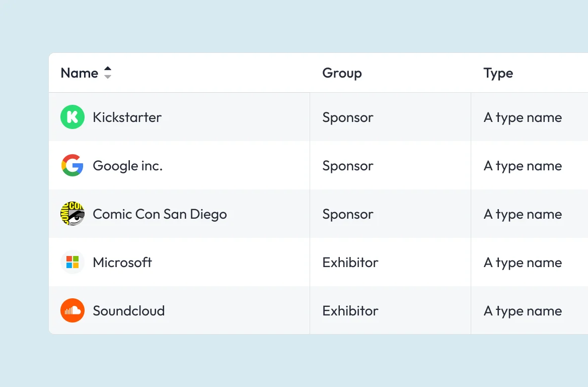
Task: Sort descending with Name column down arrow
Action: click(108, 77)
